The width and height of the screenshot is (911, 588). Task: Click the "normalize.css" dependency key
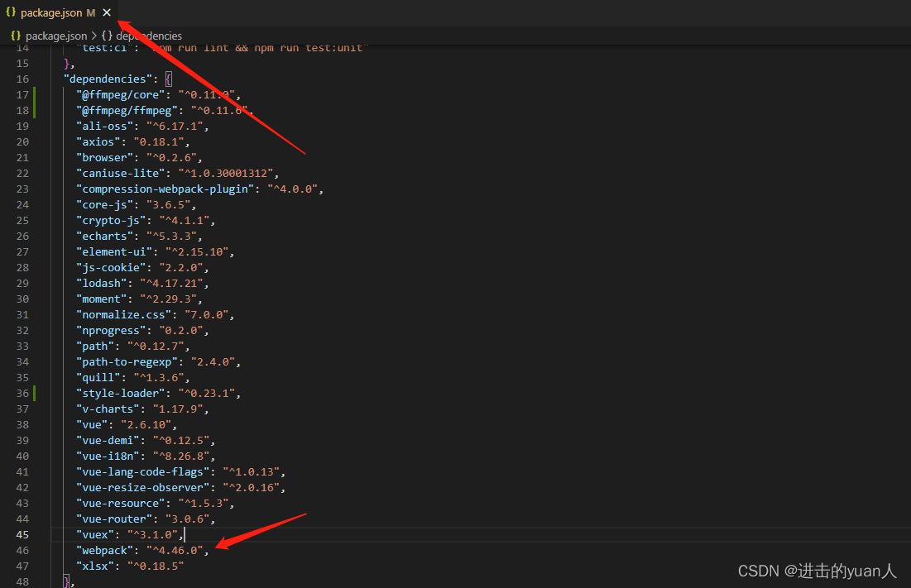pyautogui.click(x=124, y=314)
